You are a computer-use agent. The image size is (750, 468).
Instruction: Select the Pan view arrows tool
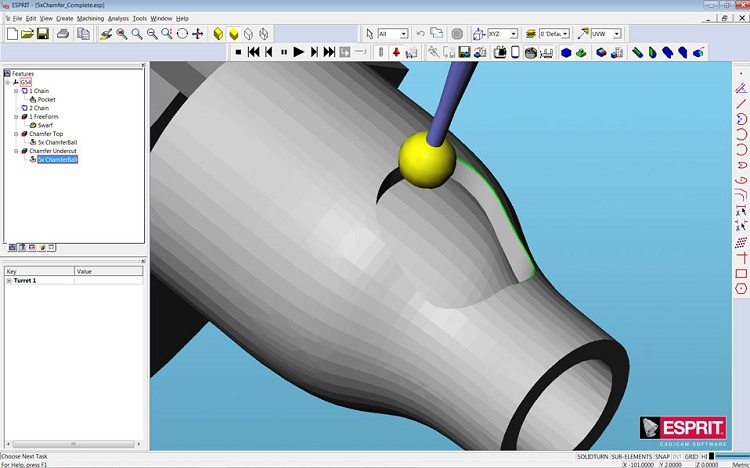click(198, 34)
